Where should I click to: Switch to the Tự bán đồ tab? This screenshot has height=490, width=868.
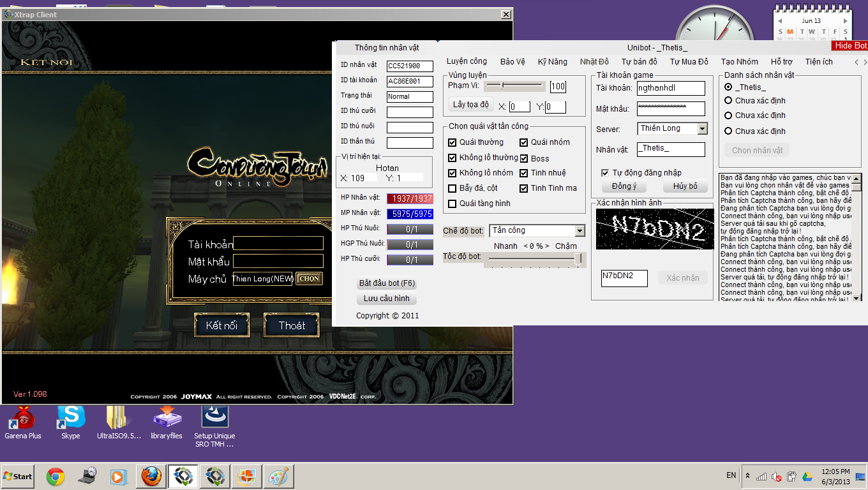coord(640,61)
